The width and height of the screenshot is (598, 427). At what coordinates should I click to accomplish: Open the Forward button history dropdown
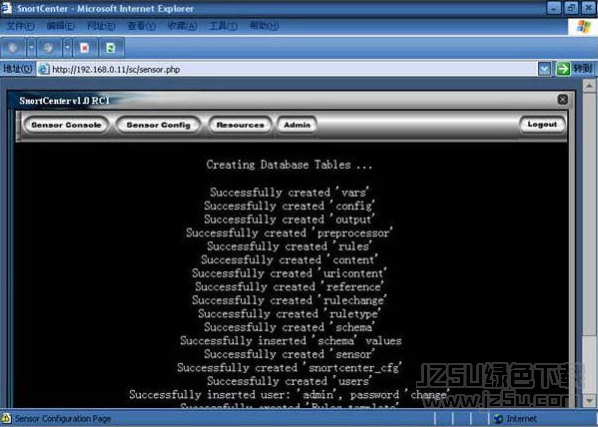pyautogui.click(x=67, y=48)
